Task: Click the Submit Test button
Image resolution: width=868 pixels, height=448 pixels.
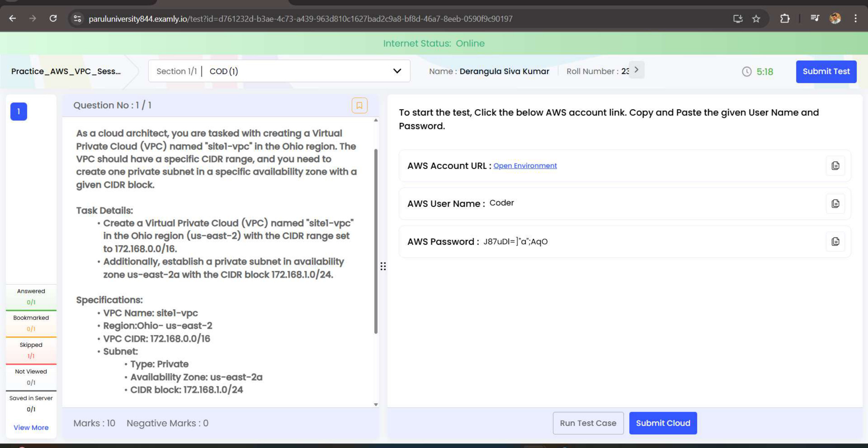Action: [826, 72]
